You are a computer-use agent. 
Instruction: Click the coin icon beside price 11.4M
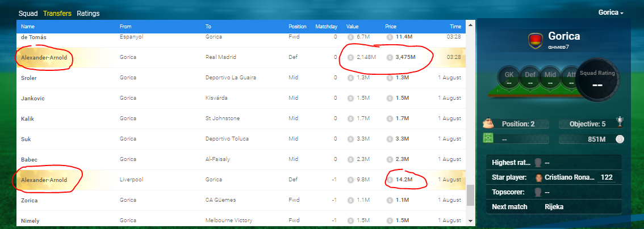389,37
